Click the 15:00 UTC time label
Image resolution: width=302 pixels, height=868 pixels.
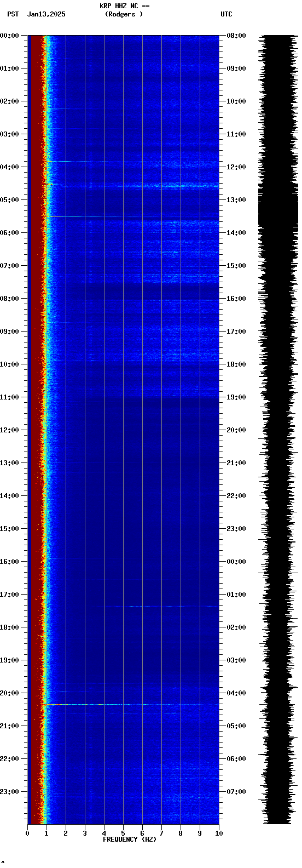click(x=236, y=266)
